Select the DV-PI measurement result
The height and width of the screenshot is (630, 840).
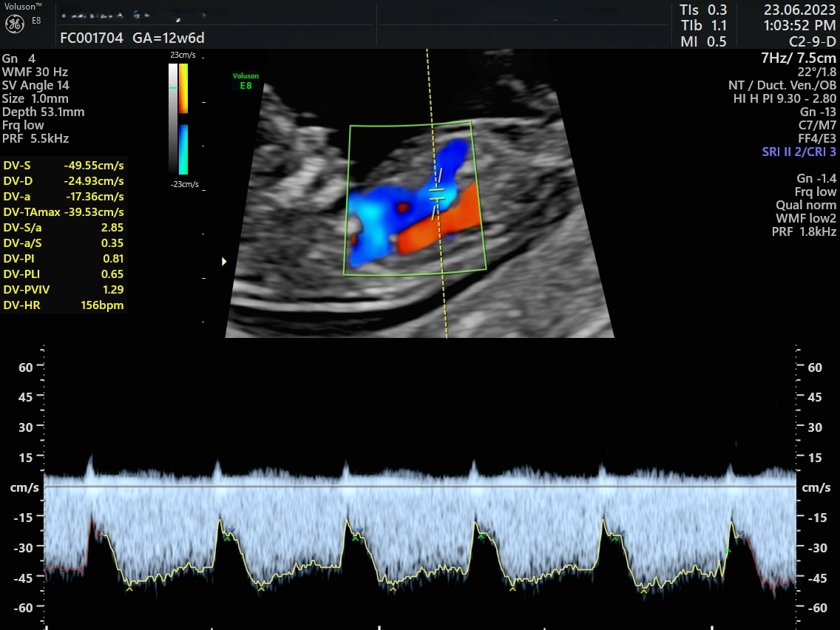64,259
